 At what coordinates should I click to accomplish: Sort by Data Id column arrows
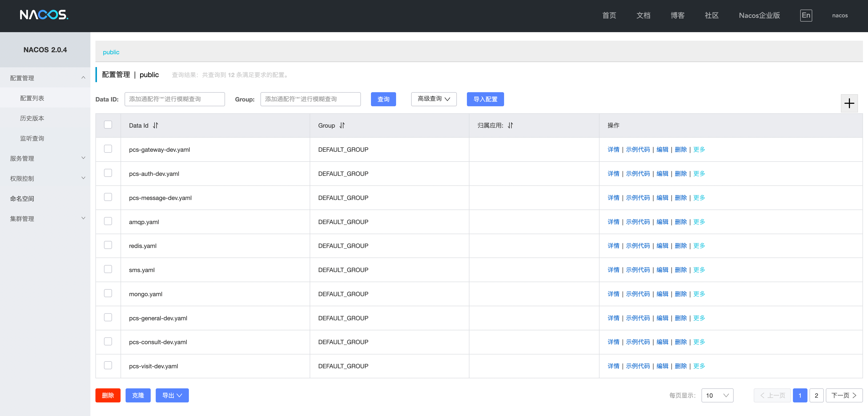[155, 125]
